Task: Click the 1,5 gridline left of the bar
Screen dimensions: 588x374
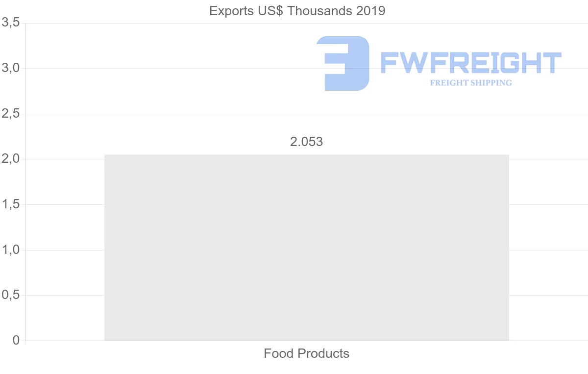Action: coord(64,204)
